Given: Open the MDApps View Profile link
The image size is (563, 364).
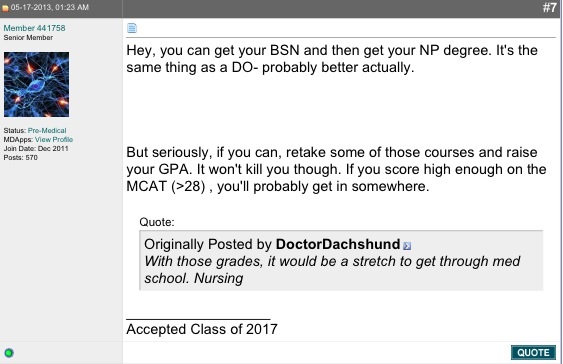Looking at the screenshot, I should coord(54,139).
